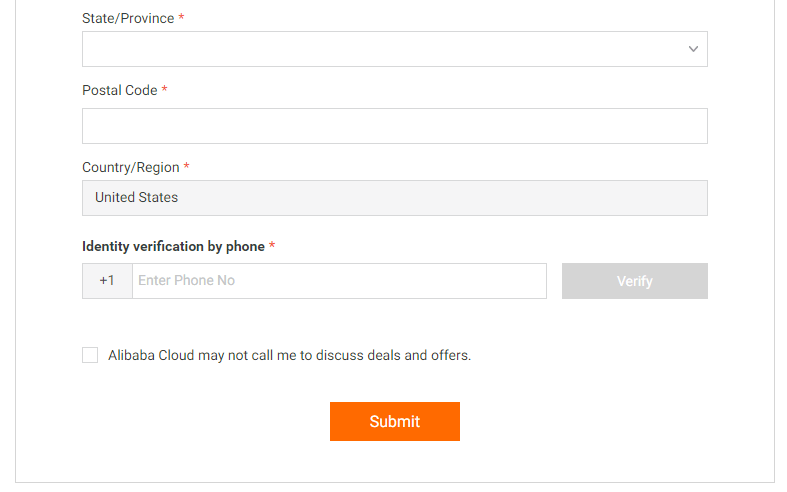Tick the Alibaba Cloud call opt-out checkbox
Screen dimensions: 787x492
(90, 355)
